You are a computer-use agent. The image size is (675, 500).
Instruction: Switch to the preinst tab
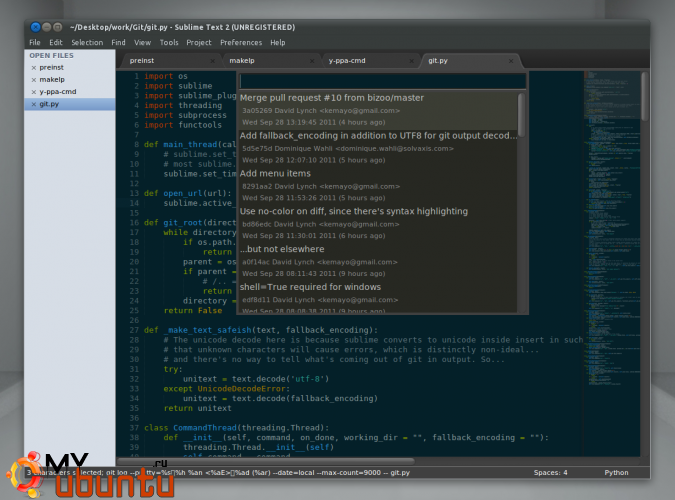(169, 61)
